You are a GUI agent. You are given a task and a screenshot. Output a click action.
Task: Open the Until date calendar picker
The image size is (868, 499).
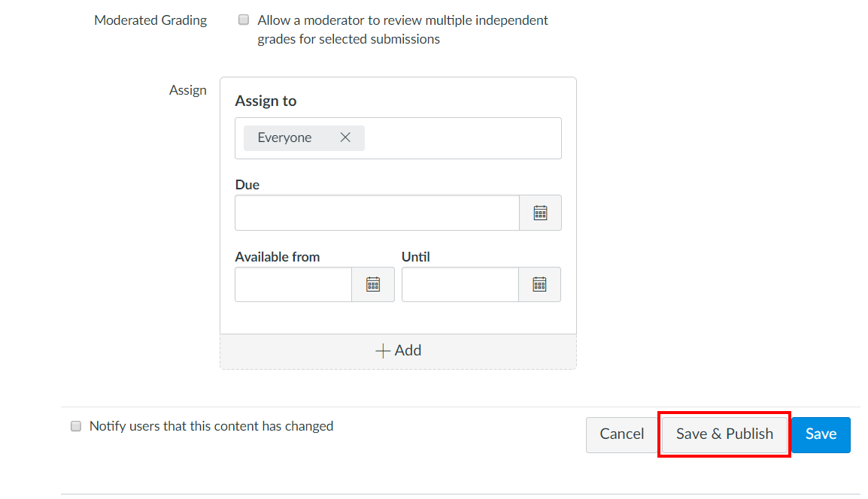(x=540, y=284)
